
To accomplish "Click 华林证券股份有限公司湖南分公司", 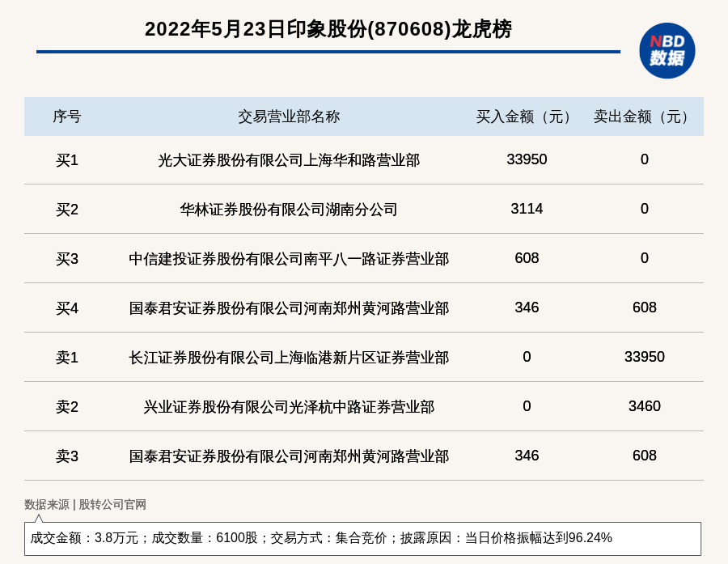I will click(289, 209).
